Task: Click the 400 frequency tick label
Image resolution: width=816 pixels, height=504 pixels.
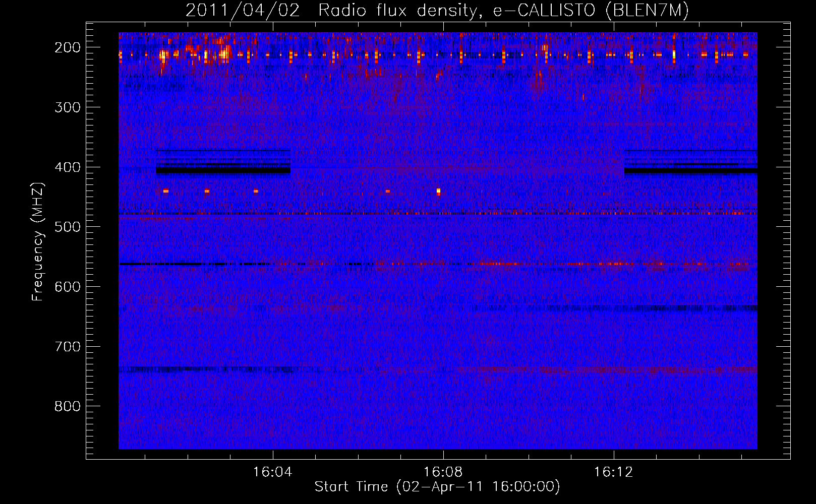Action: 67,167
